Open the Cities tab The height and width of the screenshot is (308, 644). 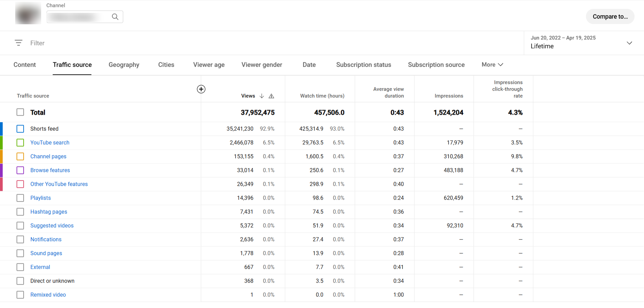(166, 65)
